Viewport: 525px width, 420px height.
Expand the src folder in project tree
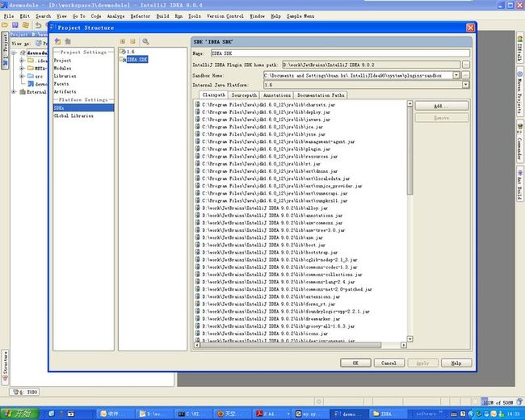(22, 76)
